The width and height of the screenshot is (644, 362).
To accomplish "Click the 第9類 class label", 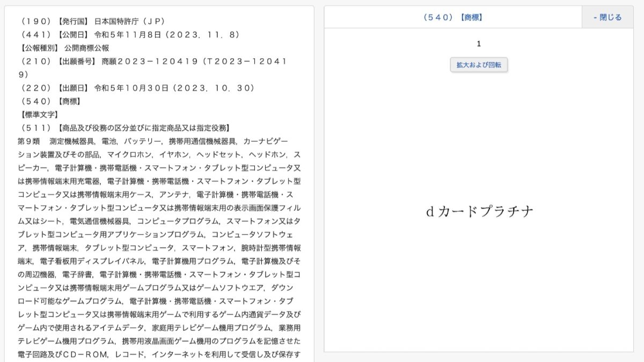I will coord(29,142).
